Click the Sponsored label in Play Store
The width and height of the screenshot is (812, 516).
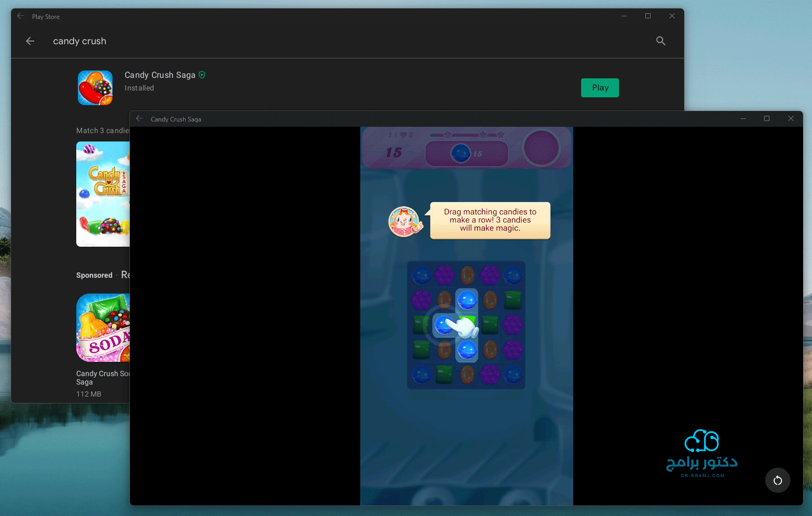(94, 275)
